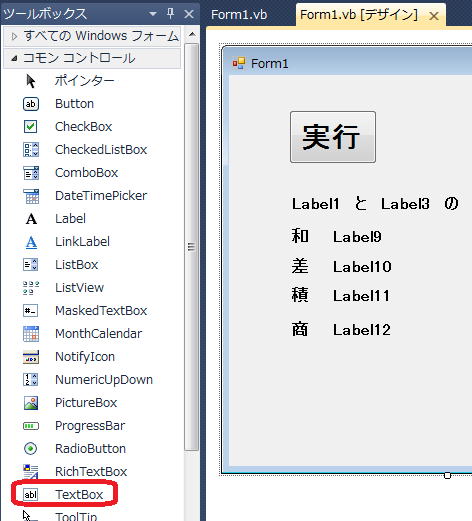Pick the CheckBox control icon

(31, 127)
